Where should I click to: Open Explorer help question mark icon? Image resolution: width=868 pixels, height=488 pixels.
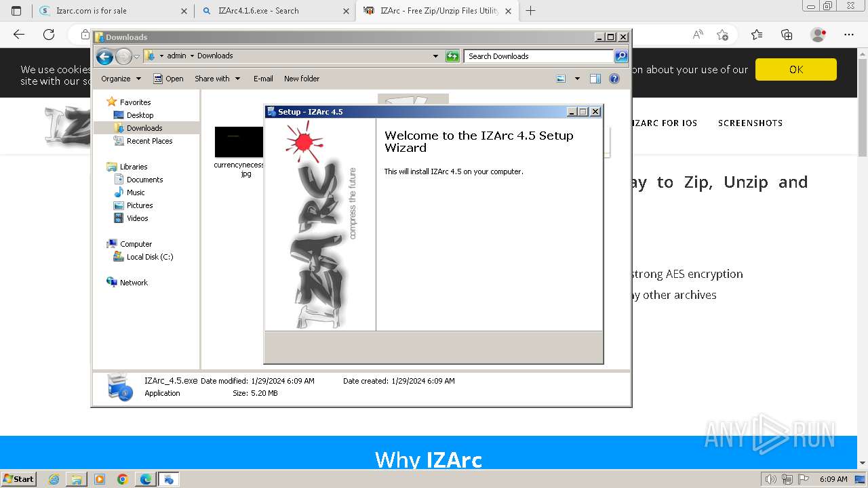(x=614, y=79)
